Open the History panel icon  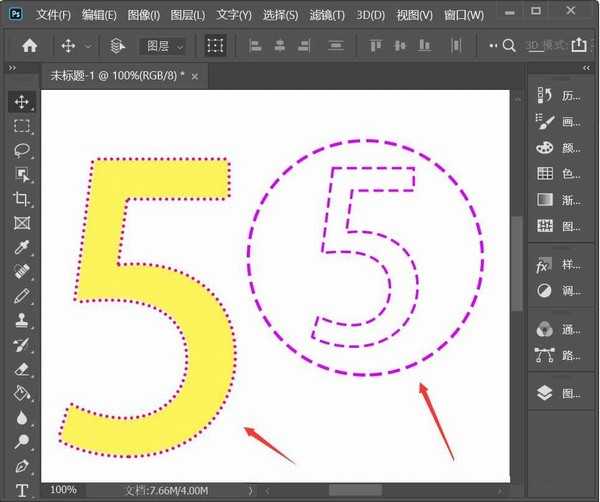coord(545,95)
